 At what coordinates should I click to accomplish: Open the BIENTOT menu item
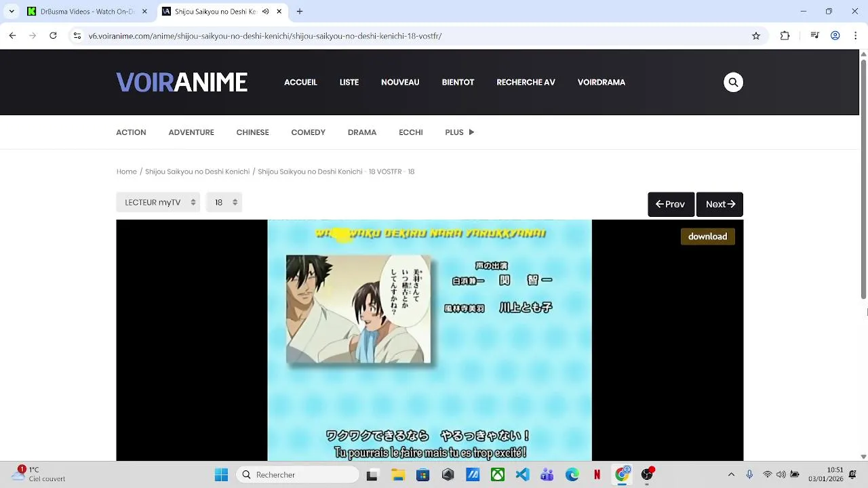(458, 82)
